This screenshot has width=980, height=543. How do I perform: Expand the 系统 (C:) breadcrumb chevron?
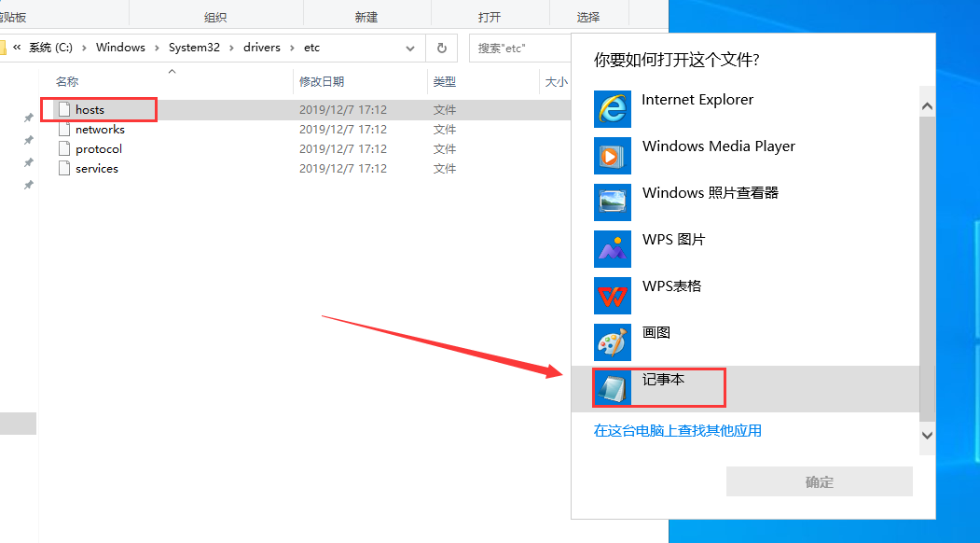pyautogui.click(x=84, y=48)
